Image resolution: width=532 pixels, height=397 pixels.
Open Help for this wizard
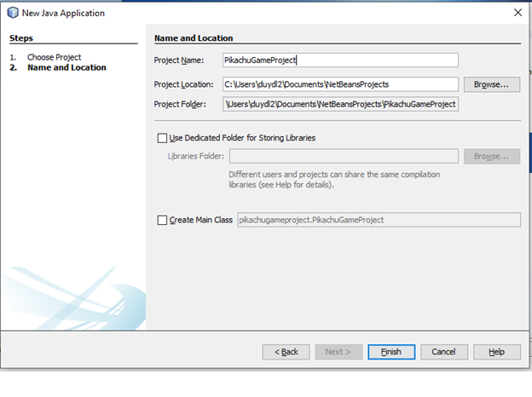(497, 352)
